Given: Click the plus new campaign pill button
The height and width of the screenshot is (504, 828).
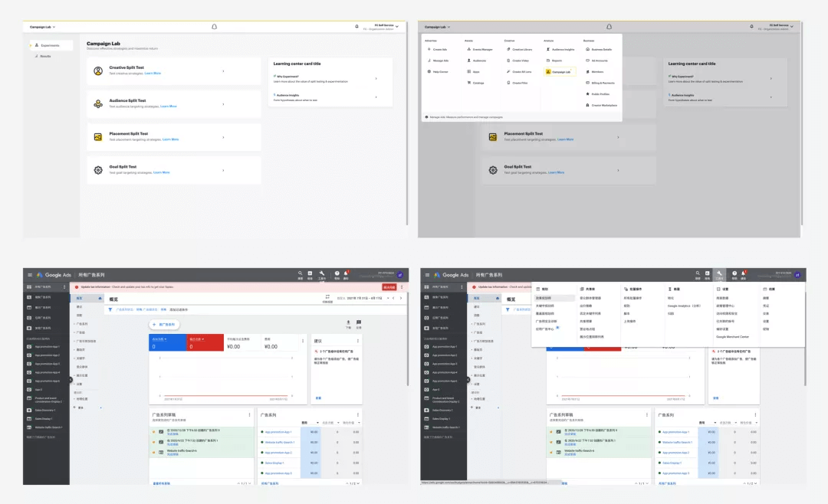Looking at the screenshot, I should 165,325.
